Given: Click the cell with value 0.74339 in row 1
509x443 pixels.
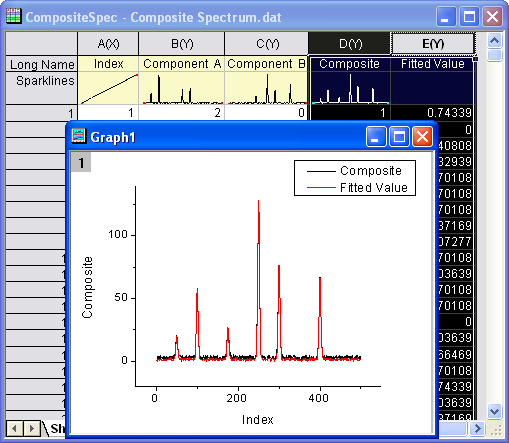Looking at the screenshot, I should [x=432, y=113].
